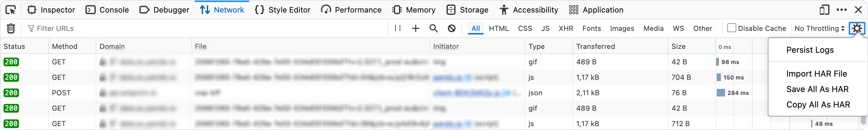This screenshot has height=130, width=868.
Task: Choose Save All As HAR
Action: 817,89
